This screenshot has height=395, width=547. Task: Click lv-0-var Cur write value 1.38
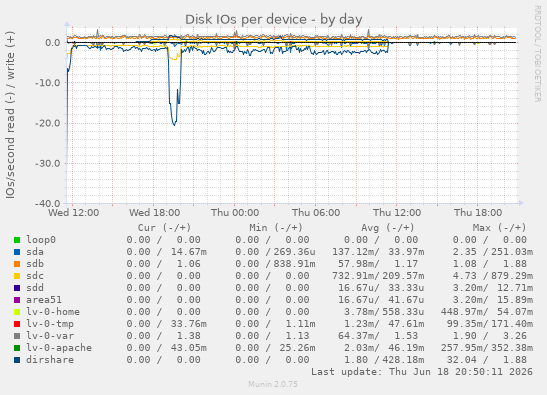click(189, 336)
